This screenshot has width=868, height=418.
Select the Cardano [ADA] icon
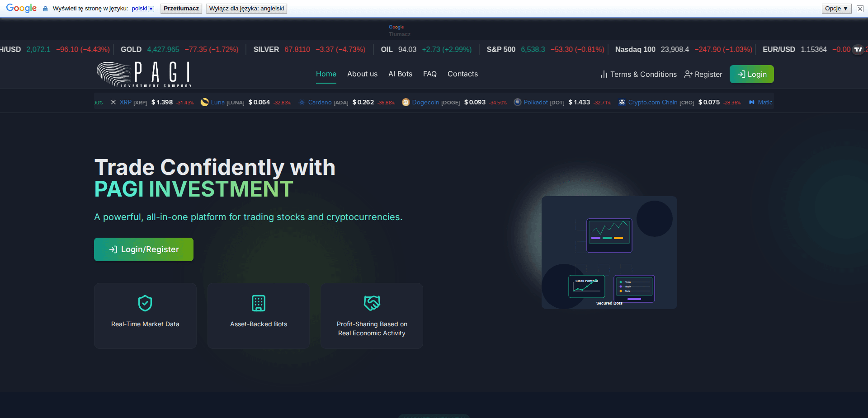[x=301, y=102]
